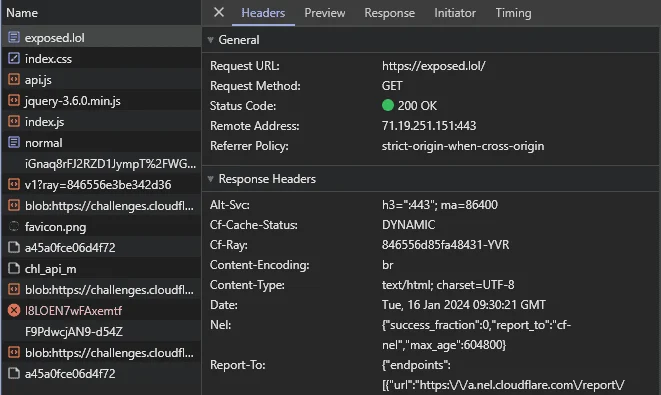Image resolution: width=661 pixels, height=395 pixels.
Task: Click the Cf-Cache-Status value DYNAMIC
Action: point(408,225)
